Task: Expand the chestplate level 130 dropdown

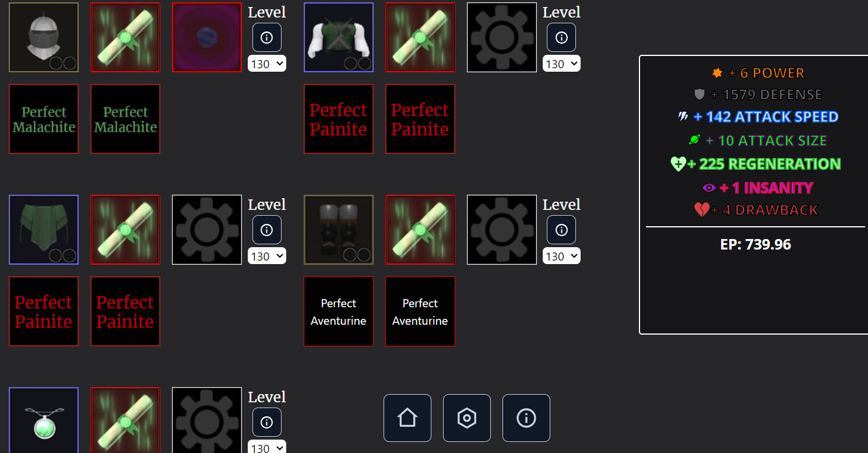Action: [x=562, y=64]
